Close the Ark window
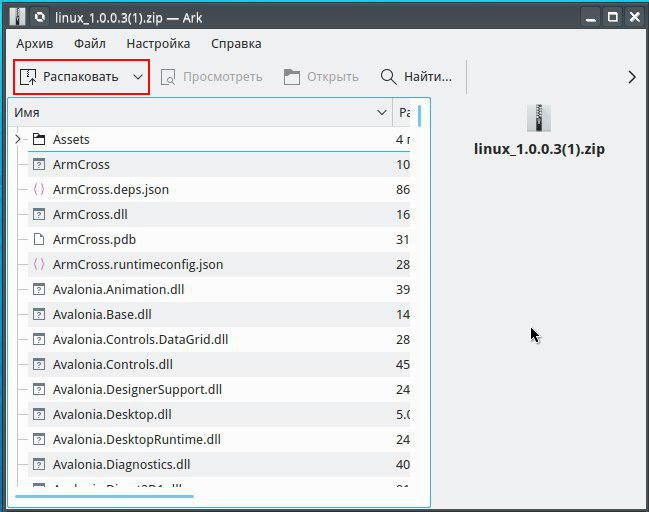Screen dimensions: 649x512 coord(635,17)
